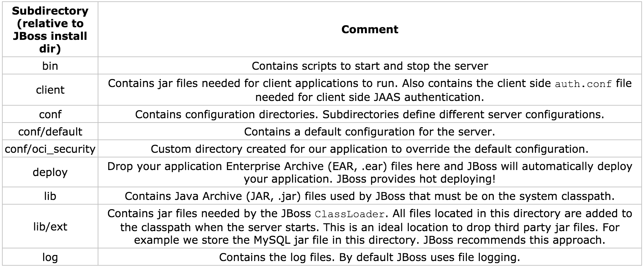Click the comment mentioning MySQL jar file
This screenshot has width=644, height=267.
pos(370,227)
